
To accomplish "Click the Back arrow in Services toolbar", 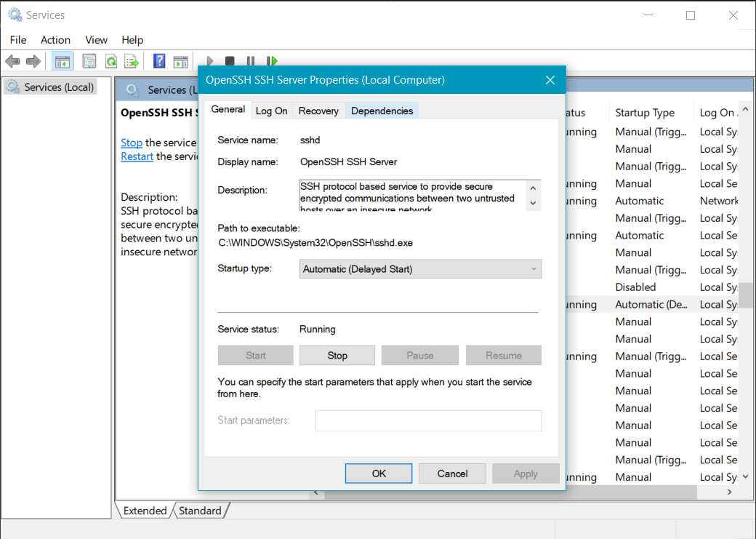I will pyautogui.click(x=12, y=61).
